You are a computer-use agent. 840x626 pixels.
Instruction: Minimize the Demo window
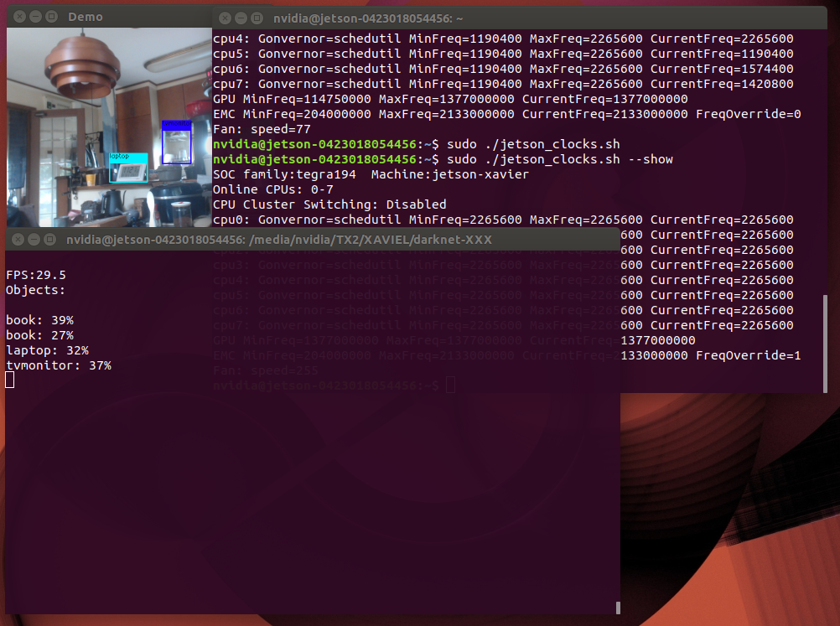(35, 17)
